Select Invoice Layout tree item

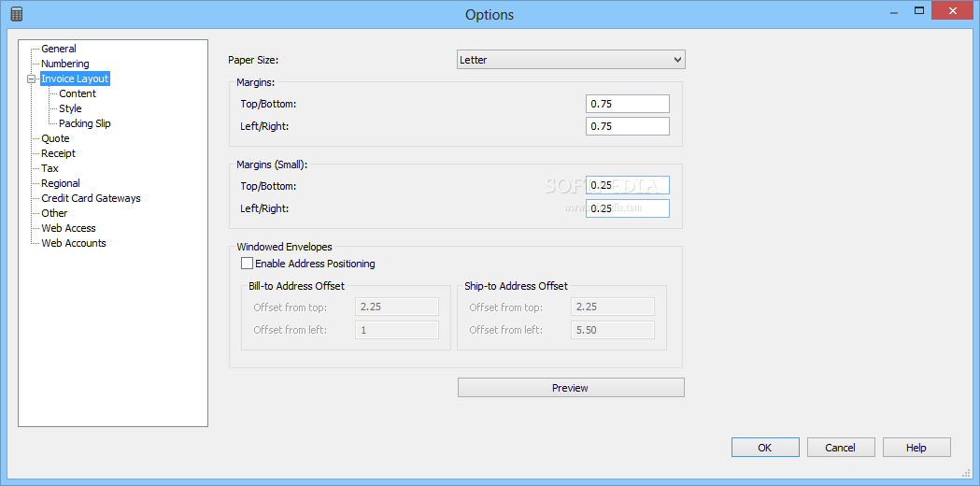(75, 79)
